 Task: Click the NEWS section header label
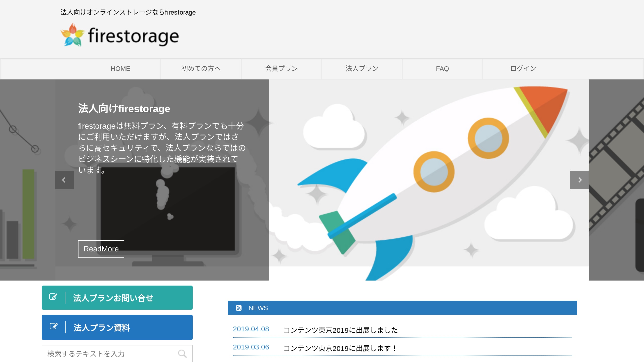(x=258, y=308)
